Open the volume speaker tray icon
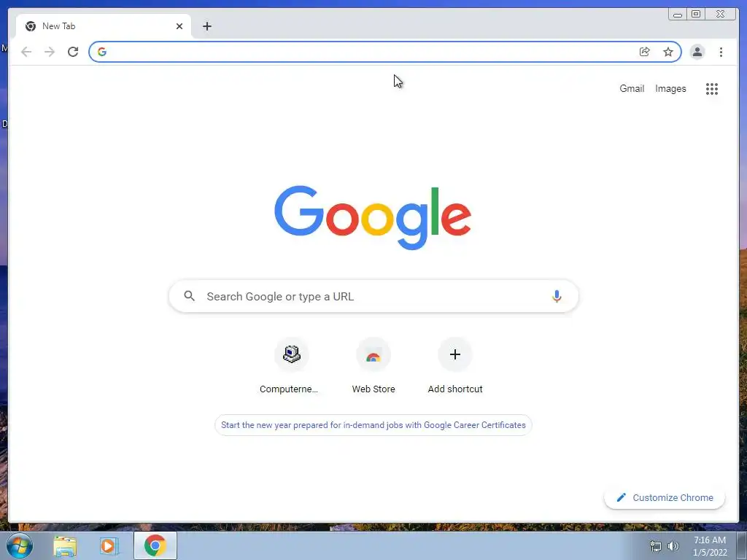 pos(673,546)
